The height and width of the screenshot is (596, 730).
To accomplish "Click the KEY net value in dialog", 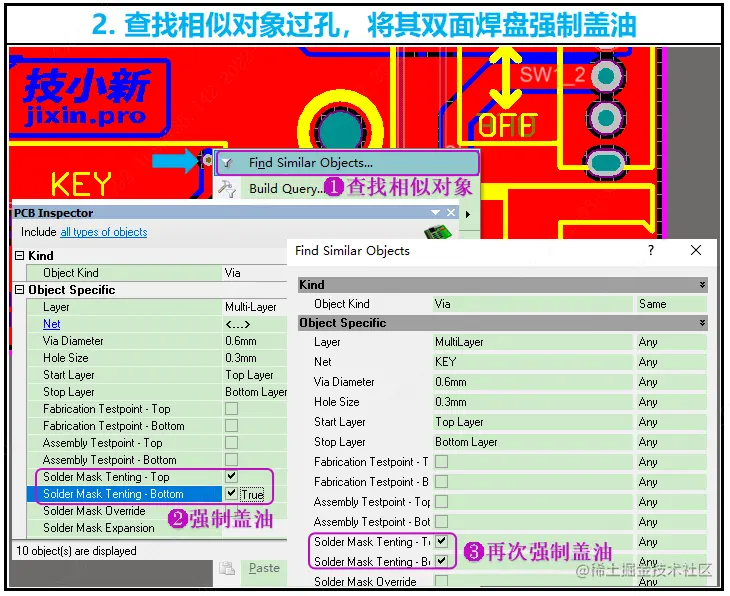I will click(446, 362).
